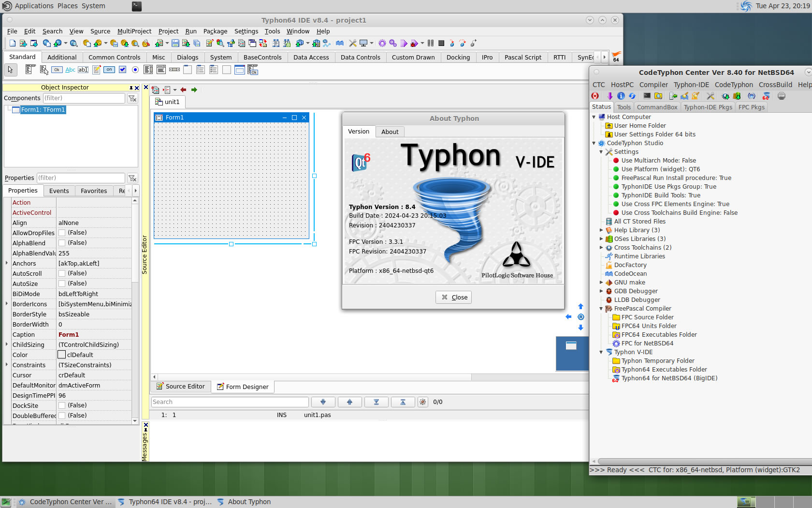Switch to the Additional palette tab

coord(62,57)
